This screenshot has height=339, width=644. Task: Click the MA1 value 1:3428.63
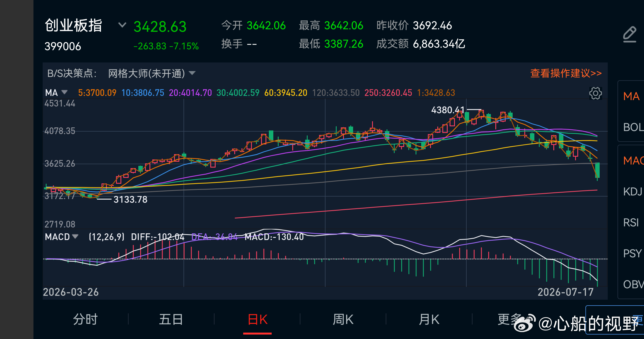(x=436, y=93)
